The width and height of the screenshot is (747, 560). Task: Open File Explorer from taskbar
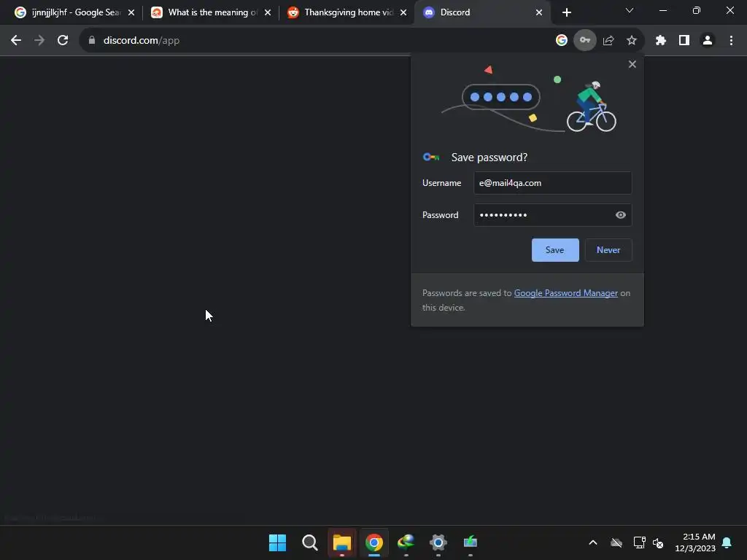[x=342, y=542]
